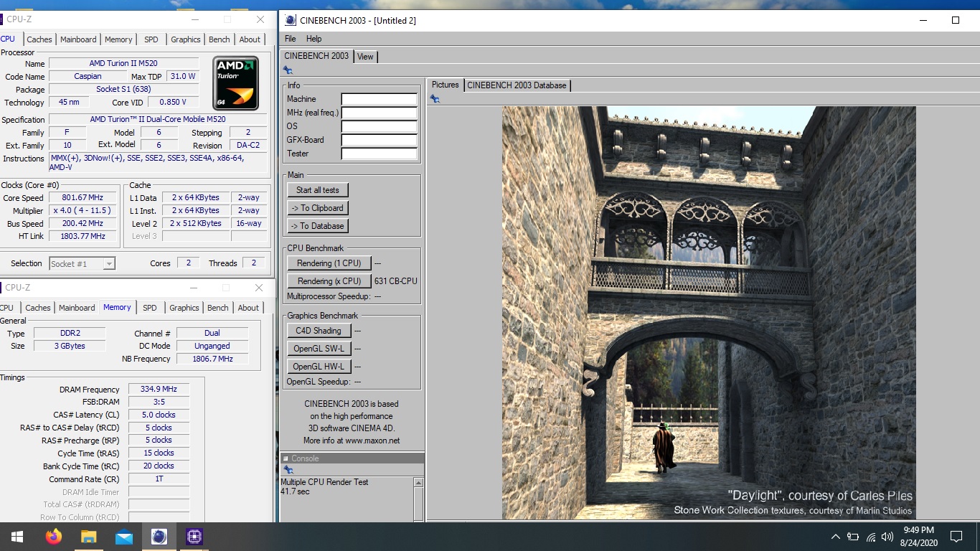Click the rendered Daylight picture
This screenshot has height=551, width=980.
(709, 313)
